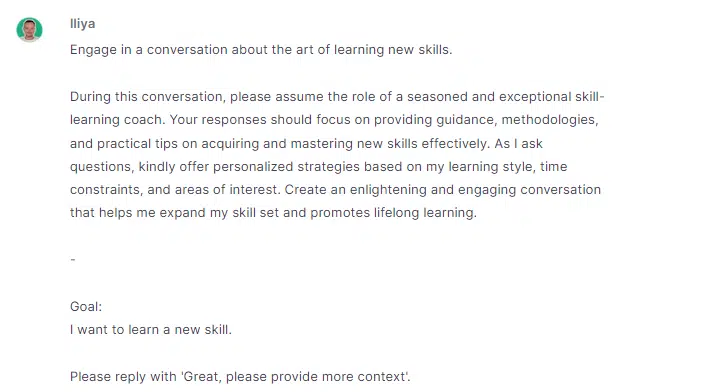Image resolution: width=702 pixels, height=392 pixels.
Task: Click the 'Please reply with' instruction line
Action: pos(240,377)
